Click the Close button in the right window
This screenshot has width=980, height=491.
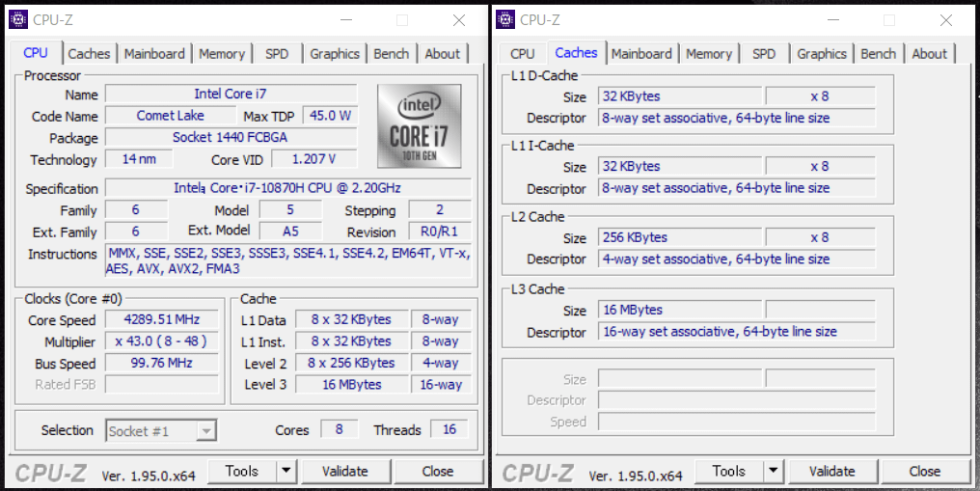(925, 471)
